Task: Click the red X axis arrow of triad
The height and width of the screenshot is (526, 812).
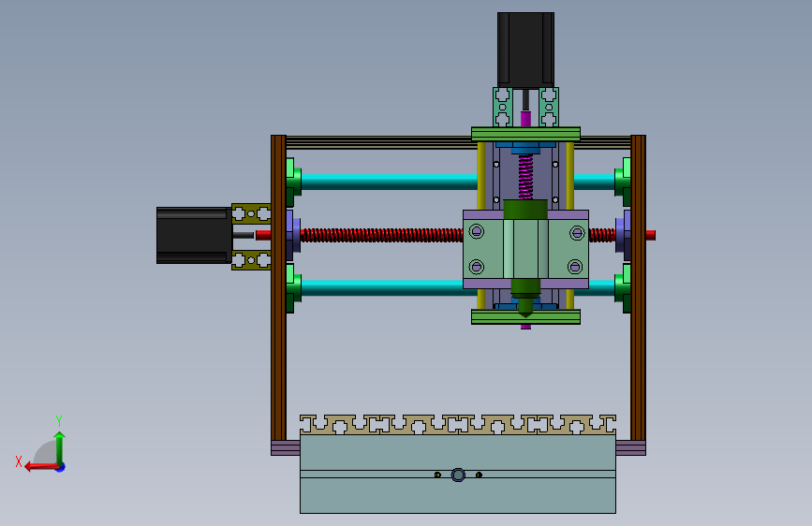Action: point(40,467)
